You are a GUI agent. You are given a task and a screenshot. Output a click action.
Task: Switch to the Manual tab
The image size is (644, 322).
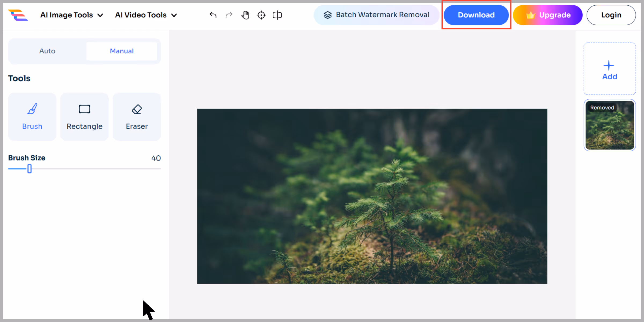pyautogui.click(x=122, y=51)
